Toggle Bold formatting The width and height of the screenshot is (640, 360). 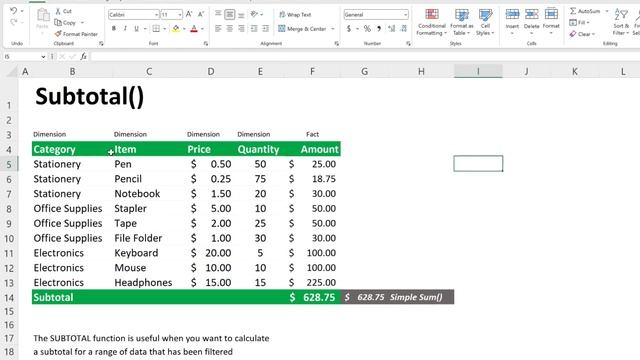click(x=114, y=29)
